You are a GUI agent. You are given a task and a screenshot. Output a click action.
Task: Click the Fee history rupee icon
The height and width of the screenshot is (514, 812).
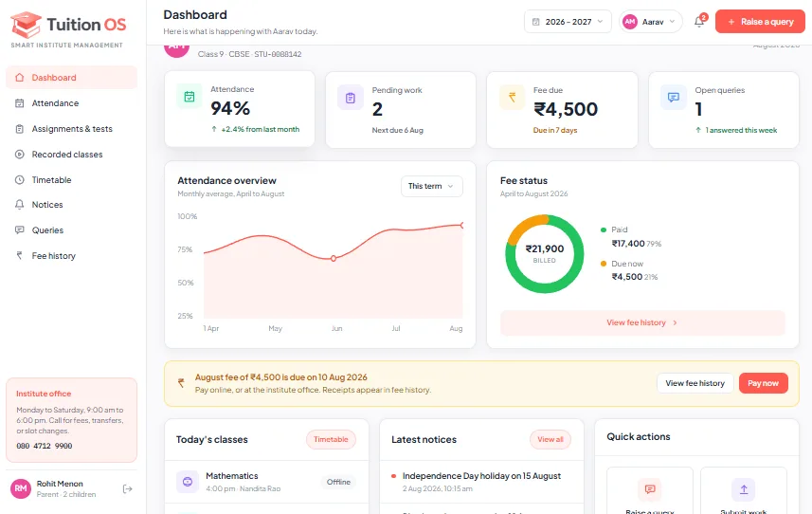click(20, 255)
